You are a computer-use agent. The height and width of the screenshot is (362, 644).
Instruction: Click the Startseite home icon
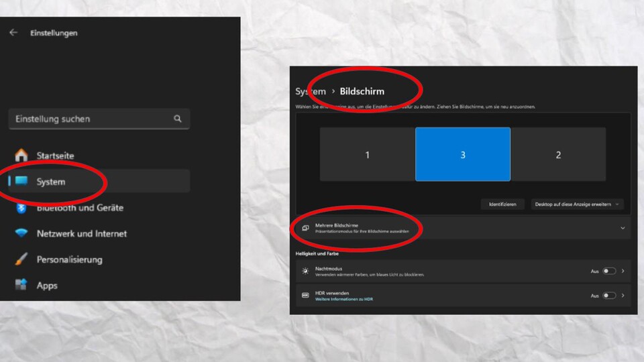pos(21,155)
